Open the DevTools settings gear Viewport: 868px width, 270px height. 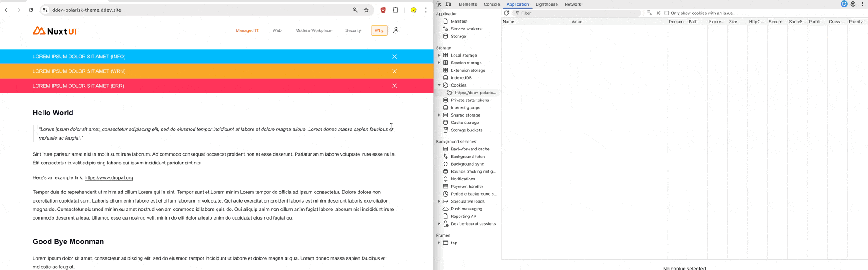[x=853, y=4]
